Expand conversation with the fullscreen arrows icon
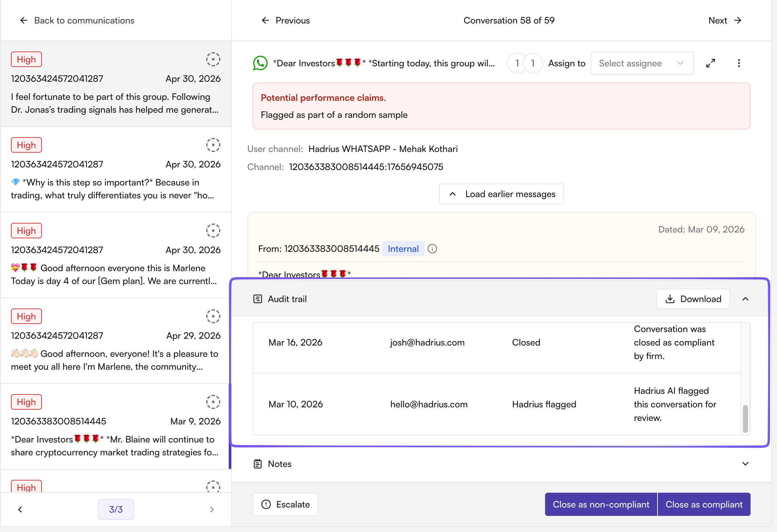Viewport: 777px width, 532px height. (x=710, y=63)
